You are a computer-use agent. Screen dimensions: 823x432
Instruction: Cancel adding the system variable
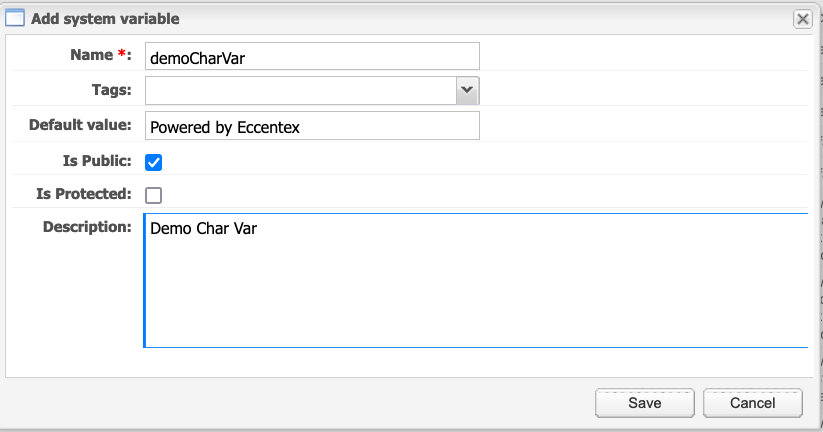point(753,403)
